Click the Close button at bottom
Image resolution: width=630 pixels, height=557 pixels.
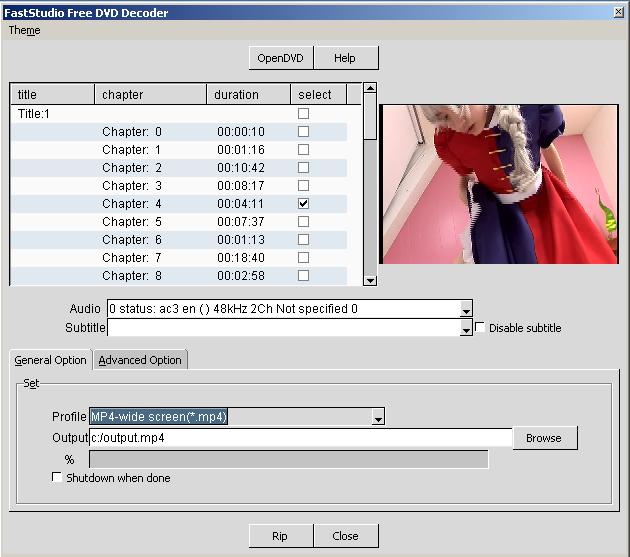345,536
